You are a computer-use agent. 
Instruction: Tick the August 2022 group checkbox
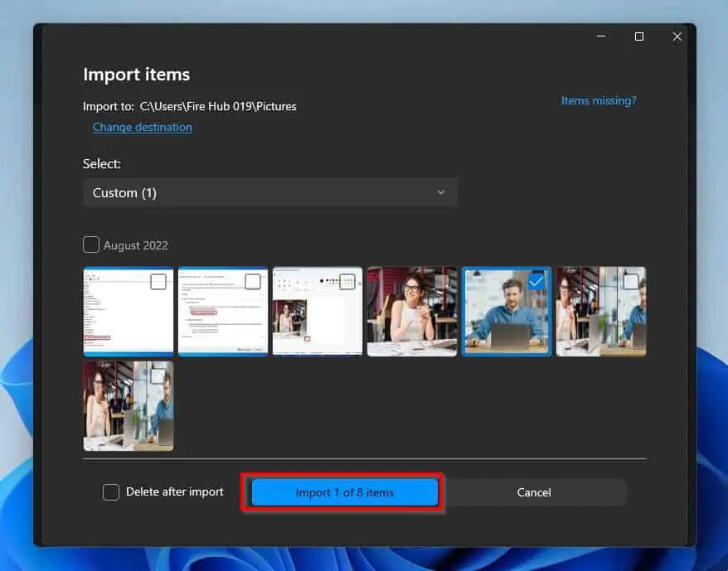(91, 244)
